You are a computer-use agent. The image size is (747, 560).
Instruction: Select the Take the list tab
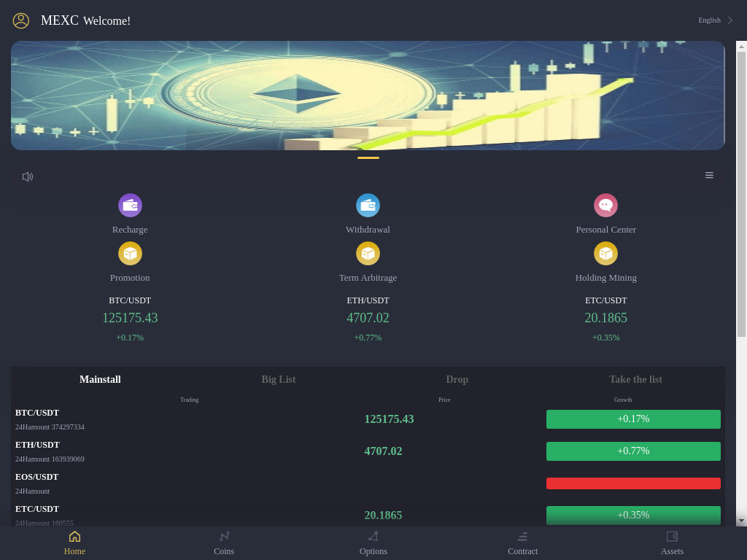tap(635, 379)
